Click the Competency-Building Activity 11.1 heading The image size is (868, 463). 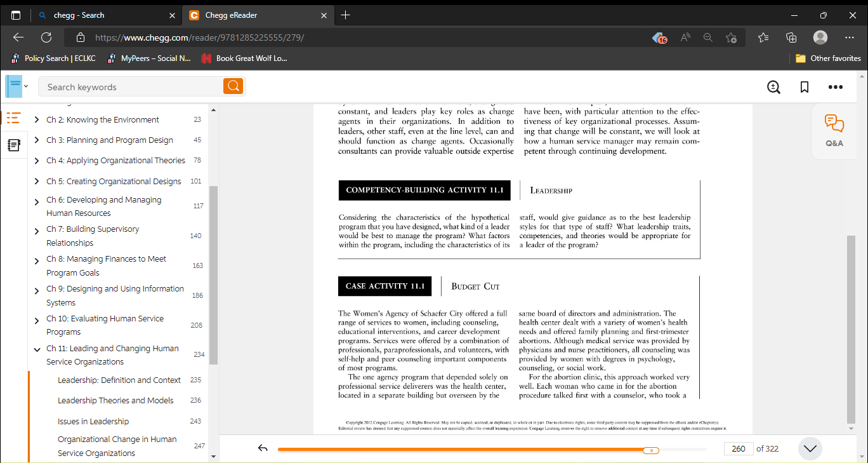pos(424,190)
